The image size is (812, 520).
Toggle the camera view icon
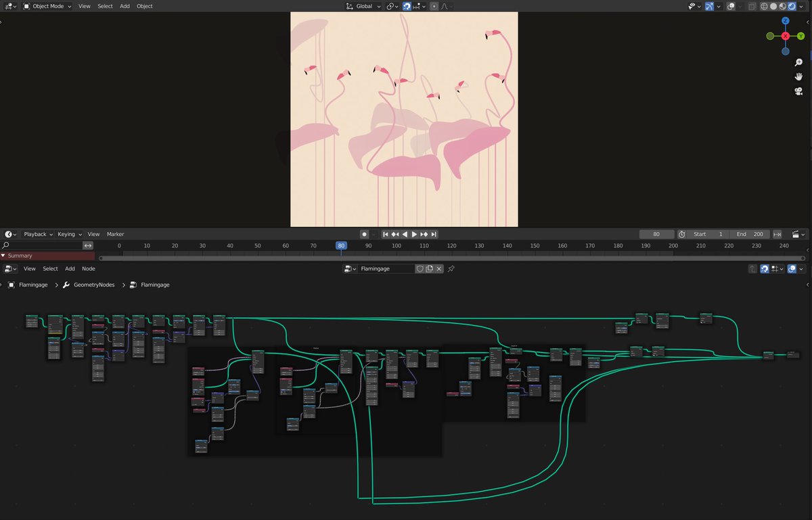pyautogui.click(x=798, y=91)
